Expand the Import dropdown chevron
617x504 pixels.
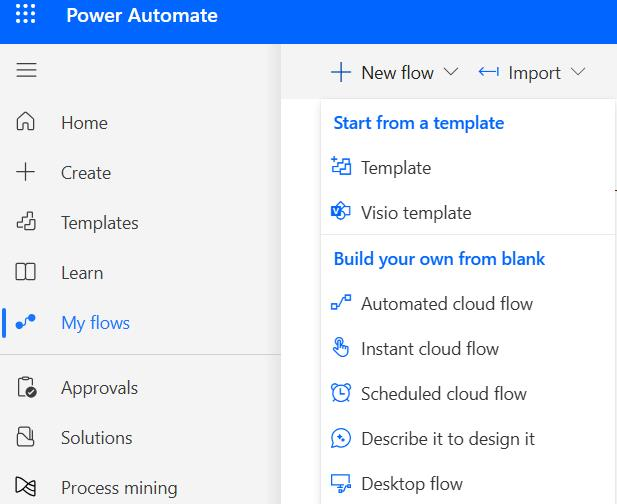578,72
